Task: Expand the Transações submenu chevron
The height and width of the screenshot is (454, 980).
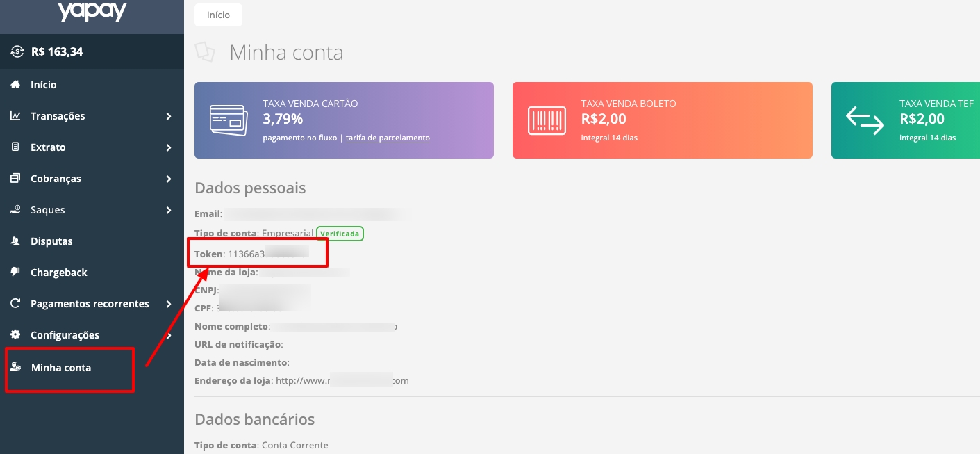Action: click(x=169, y=116)
